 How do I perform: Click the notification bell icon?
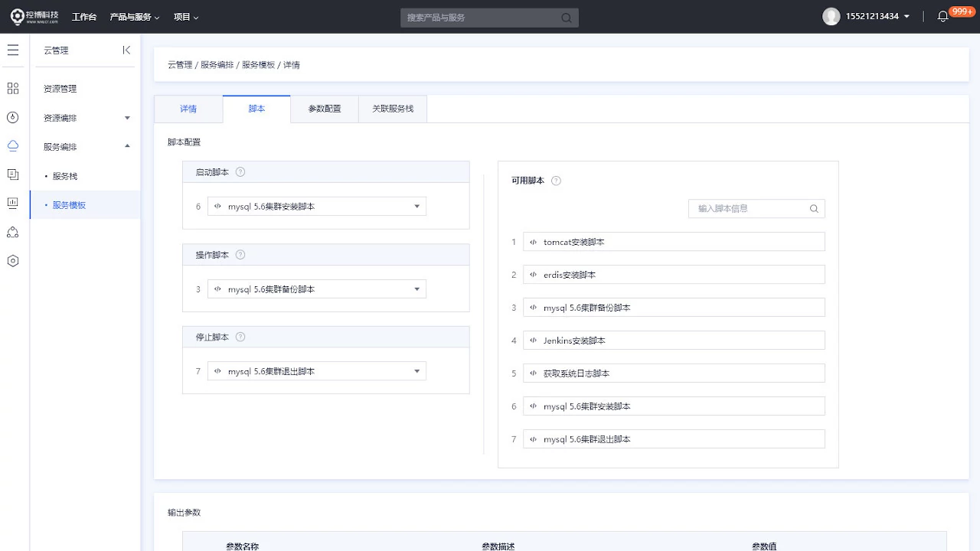click(x=942, y=16)
